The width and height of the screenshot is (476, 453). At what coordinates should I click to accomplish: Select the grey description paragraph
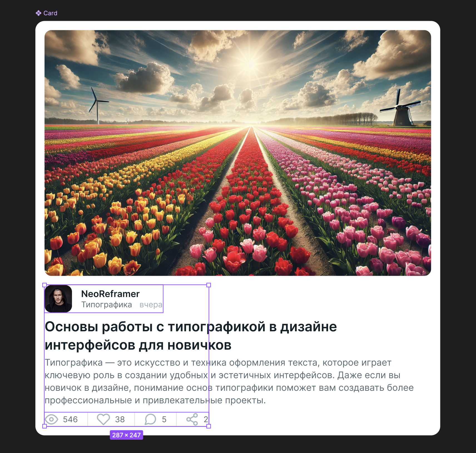[x=229, y=381]
